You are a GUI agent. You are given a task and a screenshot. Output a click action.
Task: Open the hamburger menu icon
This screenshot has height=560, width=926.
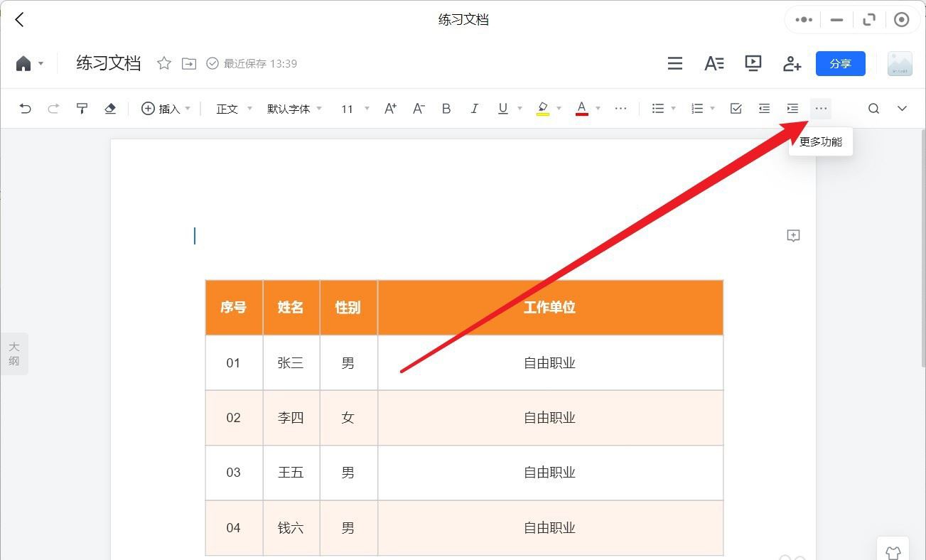675,63
